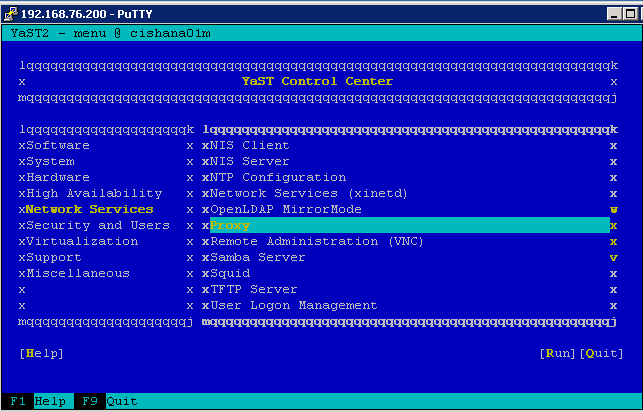643x412 pixels.
Task: Minimize the PuTTY window
Action: coord(614,14)
